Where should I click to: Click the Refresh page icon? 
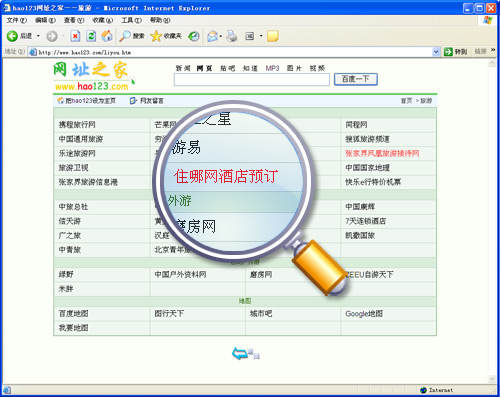pos(91,36)
